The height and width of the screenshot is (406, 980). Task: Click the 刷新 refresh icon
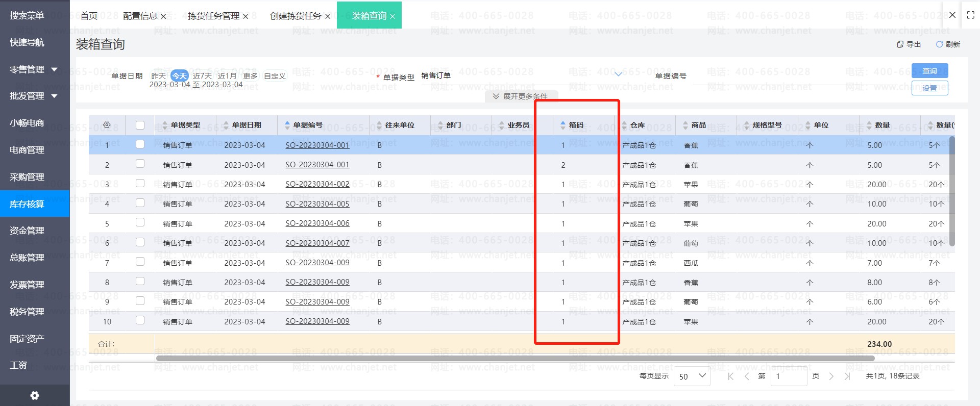(x=939, y=44)
